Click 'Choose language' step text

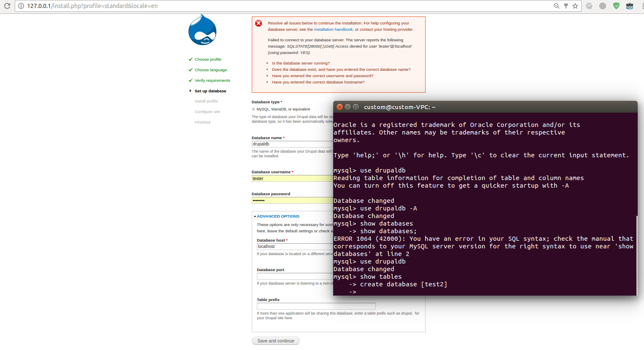(x=211, y=70)
